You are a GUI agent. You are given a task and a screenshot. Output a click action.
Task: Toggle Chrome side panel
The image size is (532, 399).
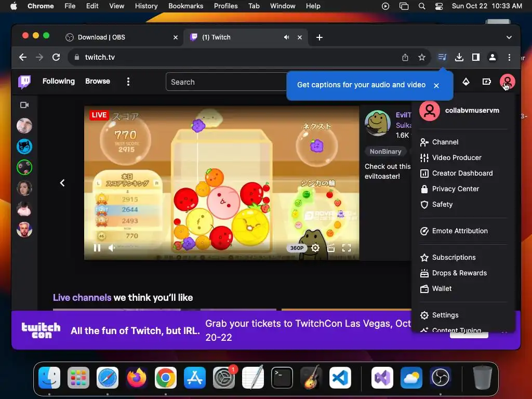(476, 57)
